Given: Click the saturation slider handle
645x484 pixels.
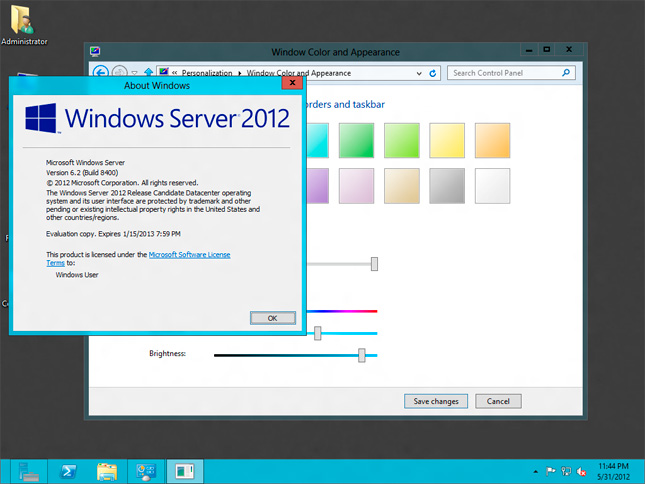Looking at the screenshot, I should click(x=318, y=333).
